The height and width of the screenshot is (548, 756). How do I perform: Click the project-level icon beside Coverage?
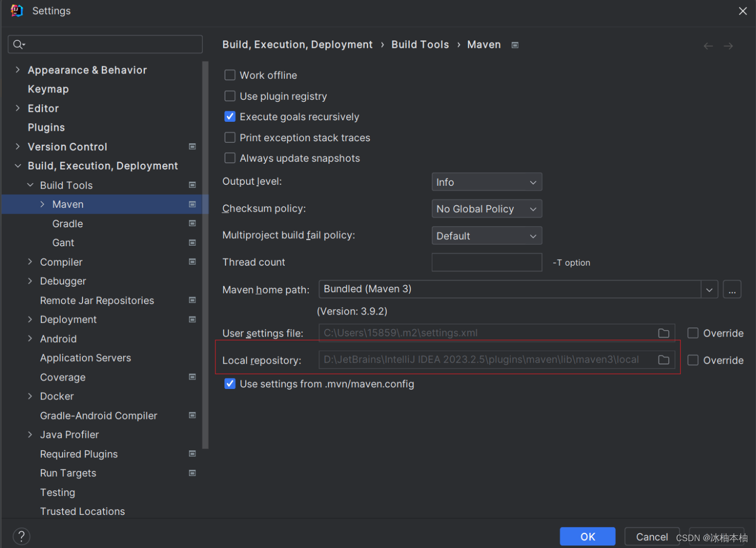click(192, 377)
